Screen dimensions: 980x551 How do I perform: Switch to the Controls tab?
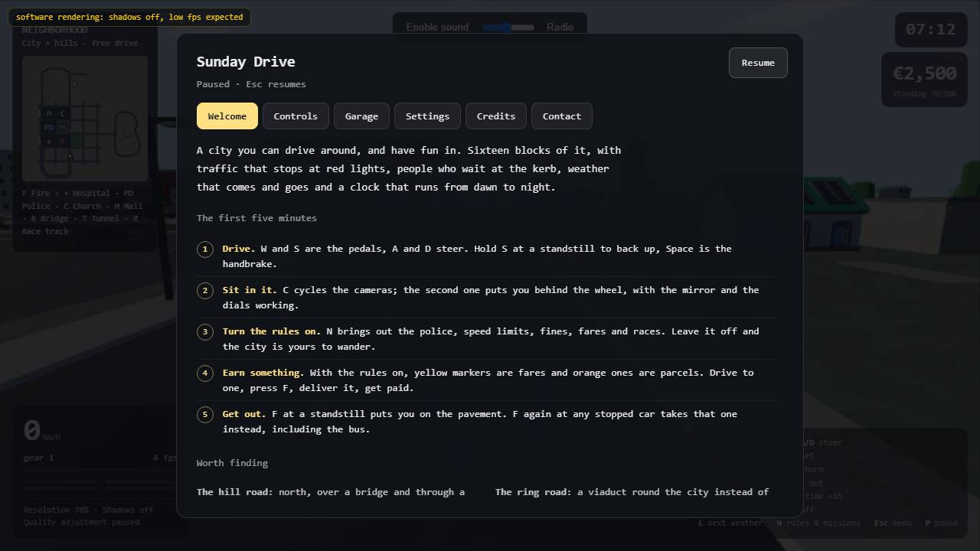(296, 116)
